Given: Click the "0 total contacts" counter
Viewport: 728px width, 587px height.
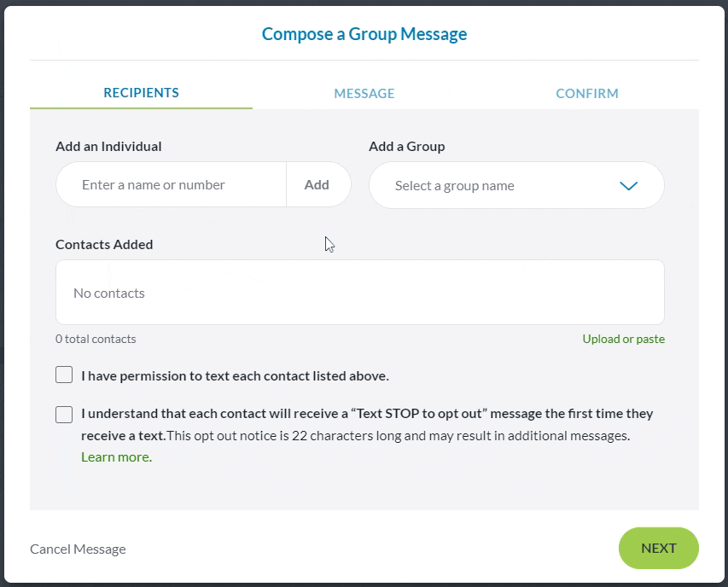Looking at the screenshot, I should (x=96, y=339).
